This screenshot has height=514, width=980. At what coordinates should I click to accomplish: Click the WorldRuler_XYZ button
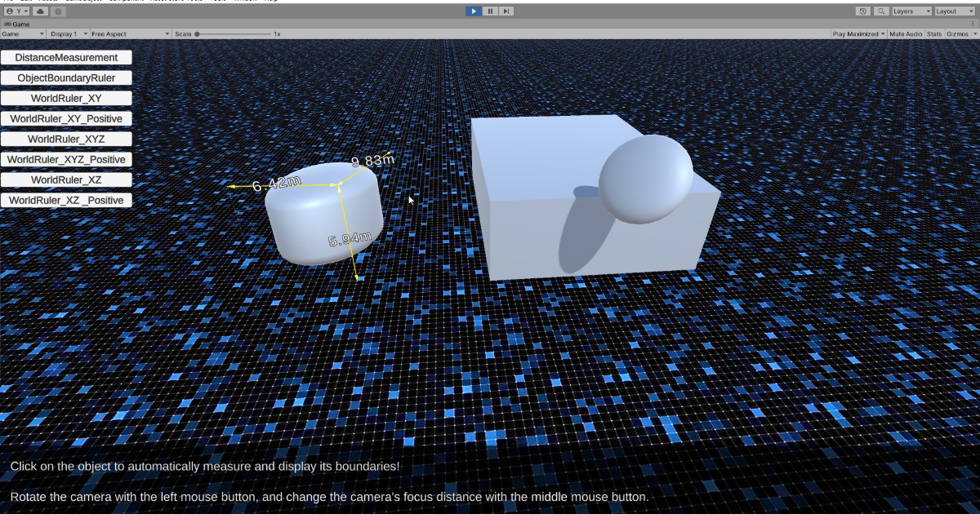click(66, 140)
